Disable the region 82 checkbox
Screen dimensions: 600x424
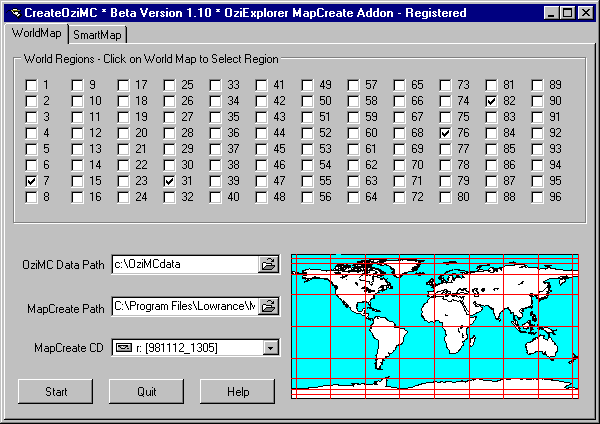pyautogui.click(x=492, y=101)
